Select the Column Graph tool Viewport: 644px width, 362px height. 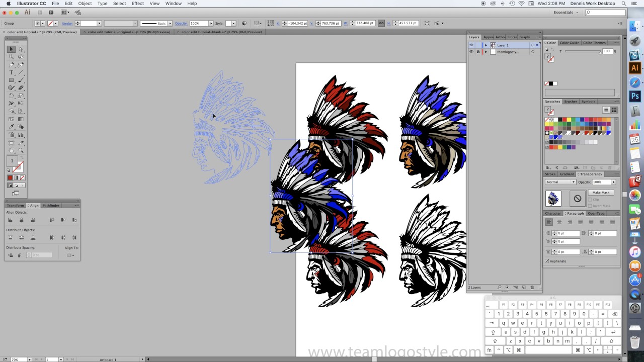[x=21, y=135]
